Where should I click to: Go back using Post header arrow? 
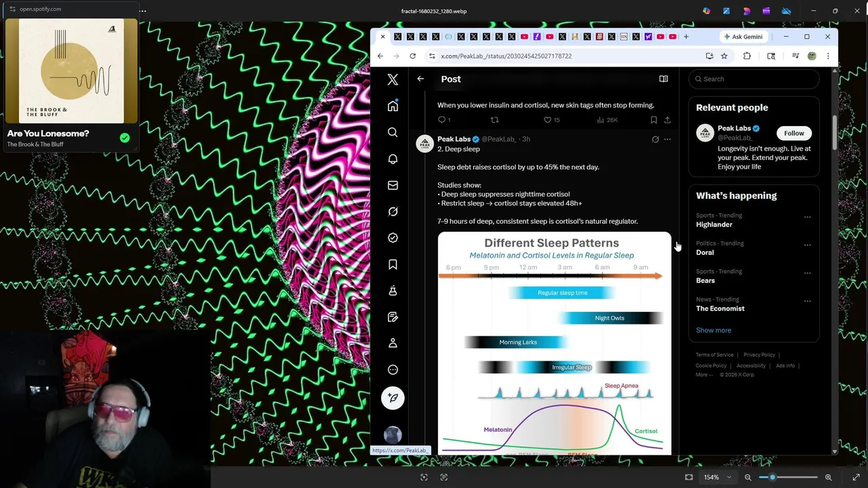(420, 79)
